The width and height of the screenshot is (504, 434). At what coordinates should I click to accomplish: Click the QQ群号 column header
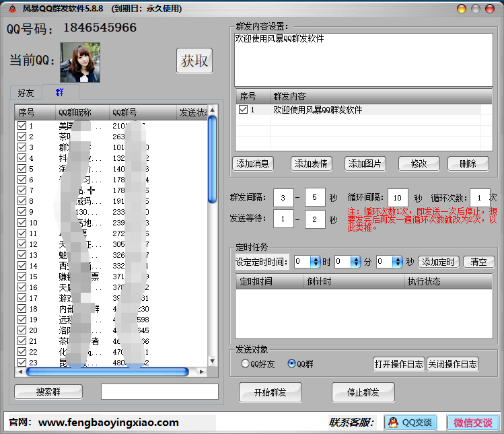[x=143, y=112]
